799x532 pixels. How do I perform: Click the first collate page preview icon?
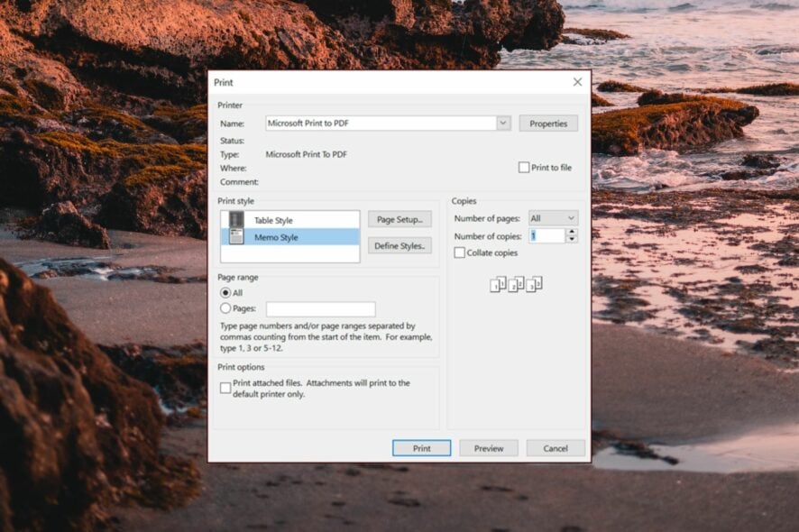pyautogui.click(x=497, y=283)
